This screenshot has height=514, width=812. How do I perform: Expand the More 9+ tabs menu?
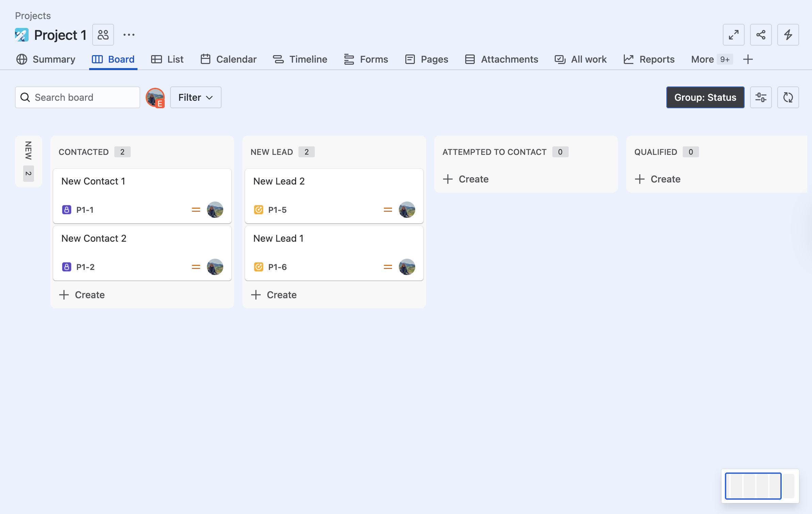point(711,59)
